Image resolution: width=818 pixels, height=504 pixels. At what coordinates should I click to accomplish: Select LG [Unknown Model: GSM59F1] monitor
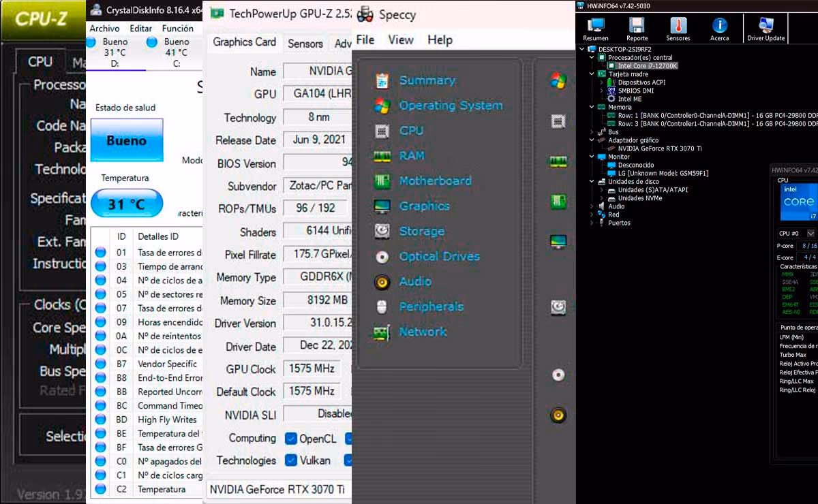tap(663, 173)
